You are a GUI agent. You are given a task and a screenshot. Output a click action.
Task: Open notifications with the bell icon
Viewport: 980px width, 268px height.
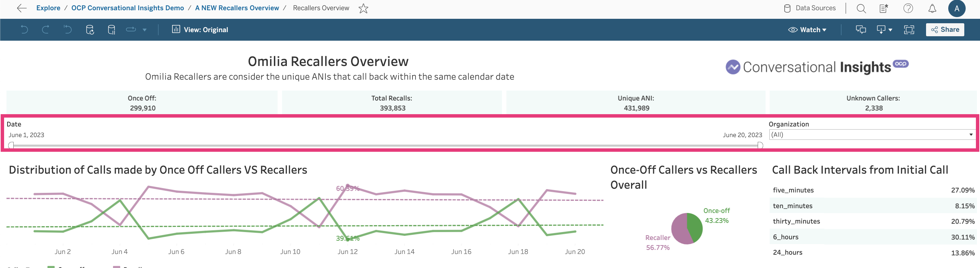pos(932,8)
